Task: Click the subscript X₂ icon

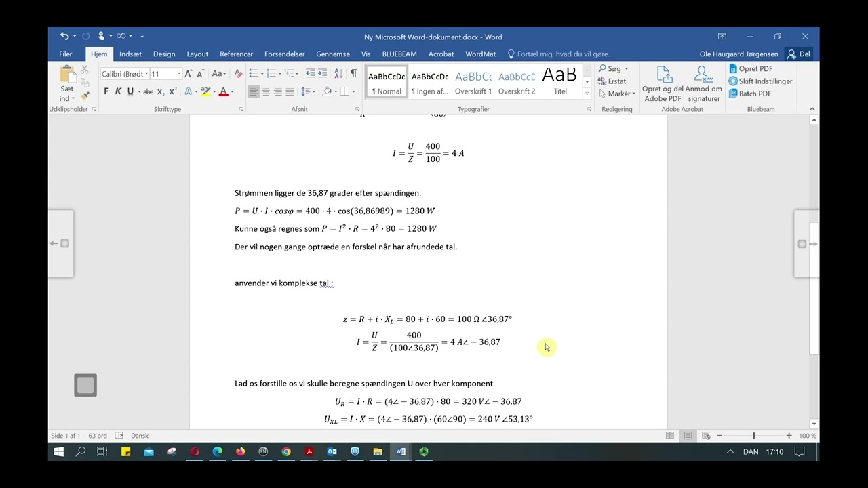Action: (161, 91)
